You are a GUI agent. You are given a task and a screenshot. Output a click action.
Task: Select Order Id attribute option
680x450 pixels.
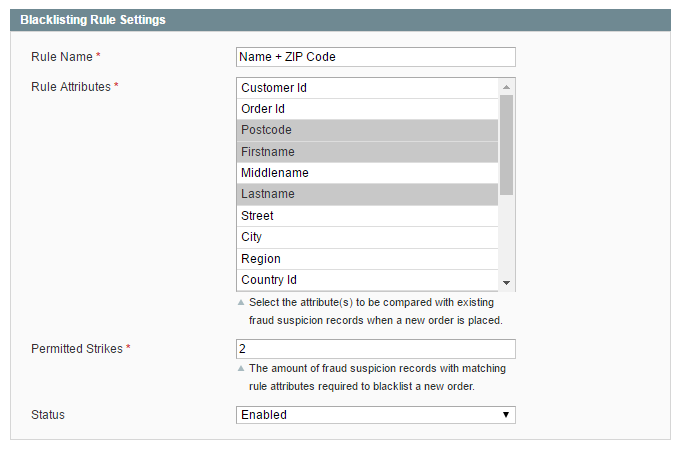pyautogui.click(x=367, y=109)
